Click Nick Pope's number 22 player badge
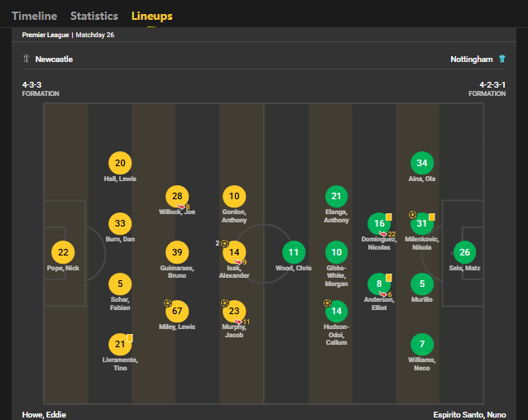Screen dimensions: 528x420 [62, 252]
